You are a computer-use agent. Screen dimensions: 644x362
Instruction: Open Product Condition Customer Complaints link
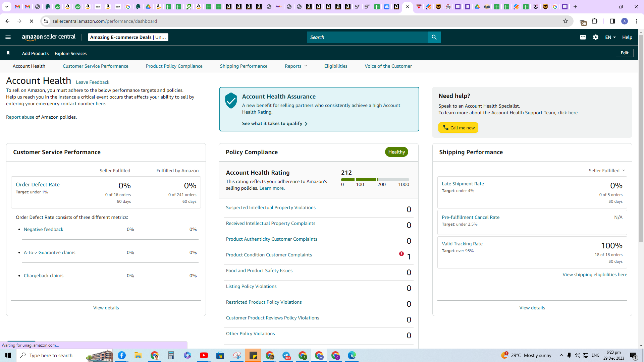pos(269,255)
